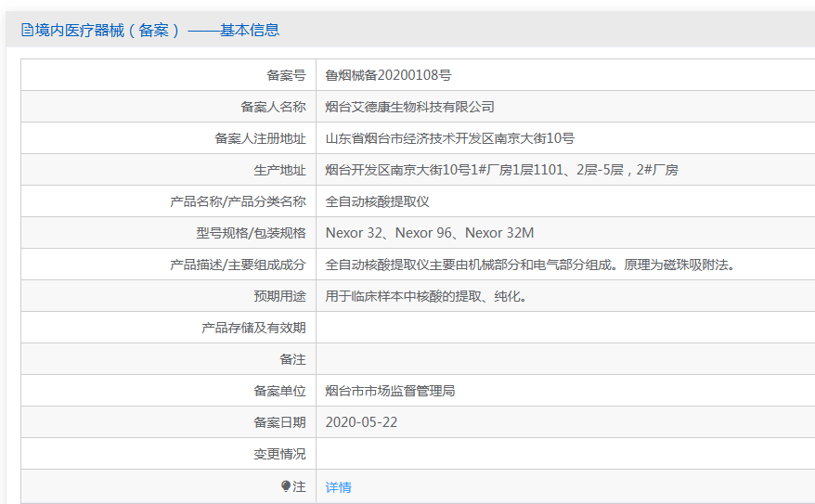Click the 备案单位 label cell
Screen dimensions: 815x504
[168, 391]
